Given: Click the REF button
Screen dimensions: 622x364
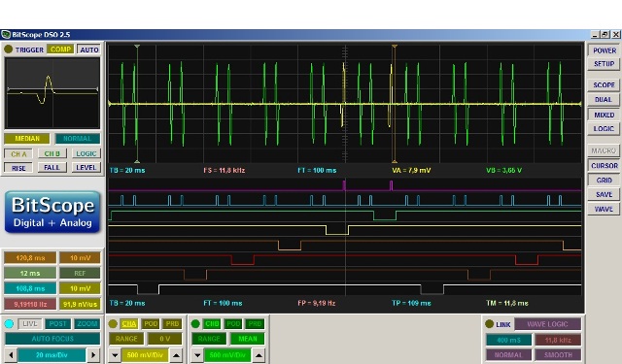Looking at the screenshot, I should (80, 274).
